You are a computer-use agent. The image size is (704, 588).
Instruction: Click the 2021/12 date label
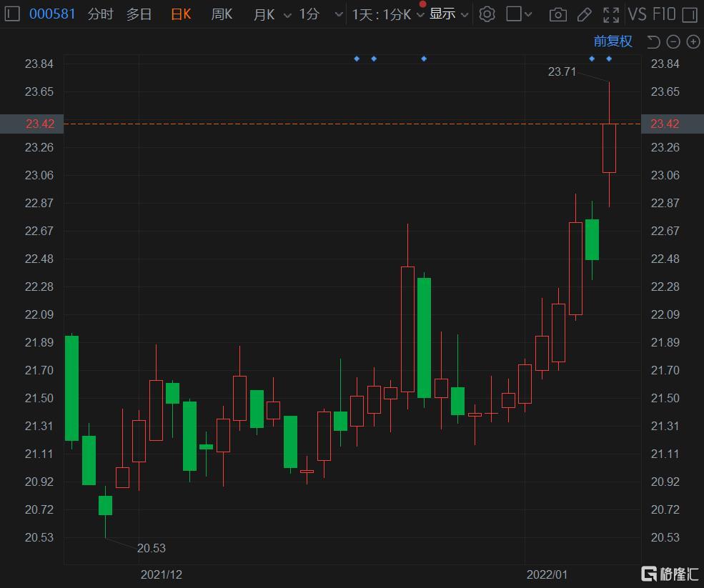pos(162,574)
